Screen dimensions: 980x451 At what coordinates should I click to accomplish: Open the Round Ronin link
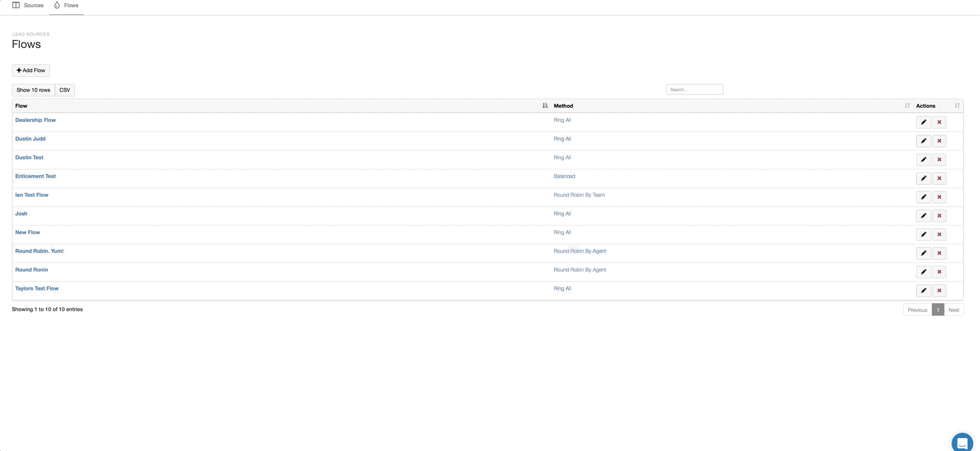pos(32,270)
